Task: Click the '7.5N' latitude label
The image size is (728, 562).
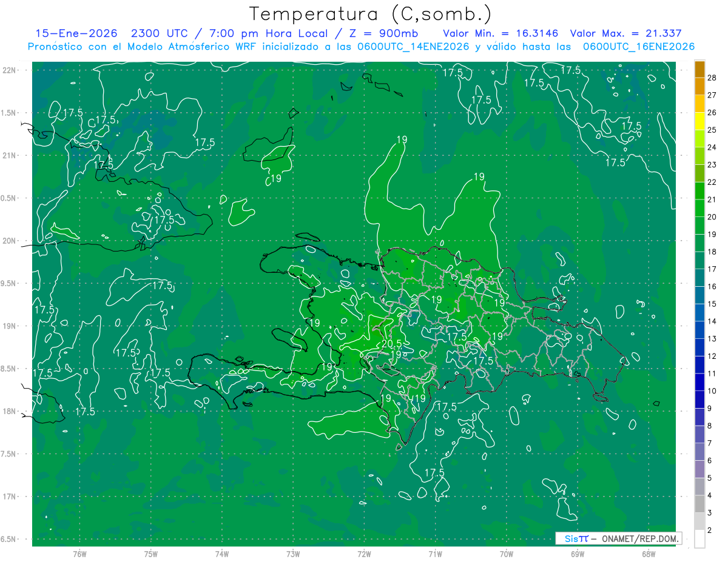Action: tap(9, 454)
